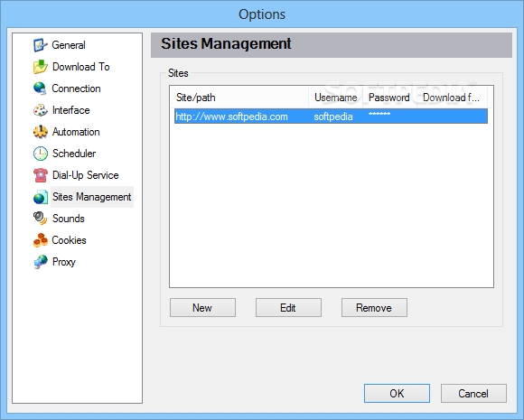Open Proxy settings label
Image resolution: width=524 pixels, height=420 pixels.
pyautogui.click(x=64, y=262)
